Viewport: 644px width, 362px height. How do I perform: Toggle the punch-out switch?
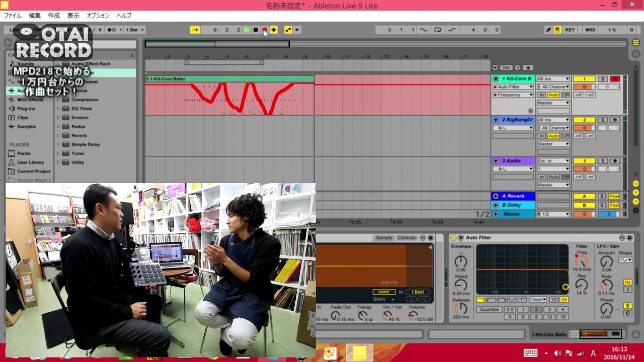[x=452, y=30]
